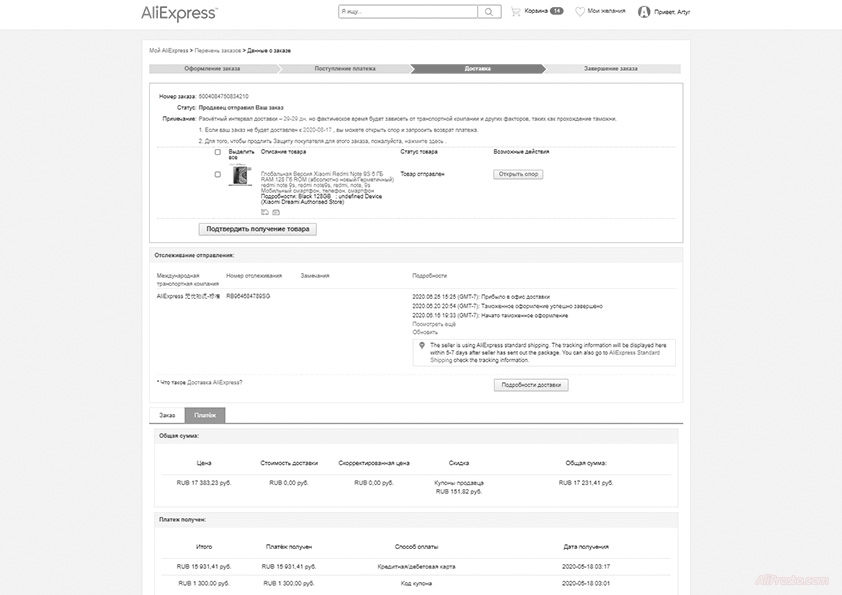
Task: Click the search magnifier icon
Action: click(x=489, y=12)
